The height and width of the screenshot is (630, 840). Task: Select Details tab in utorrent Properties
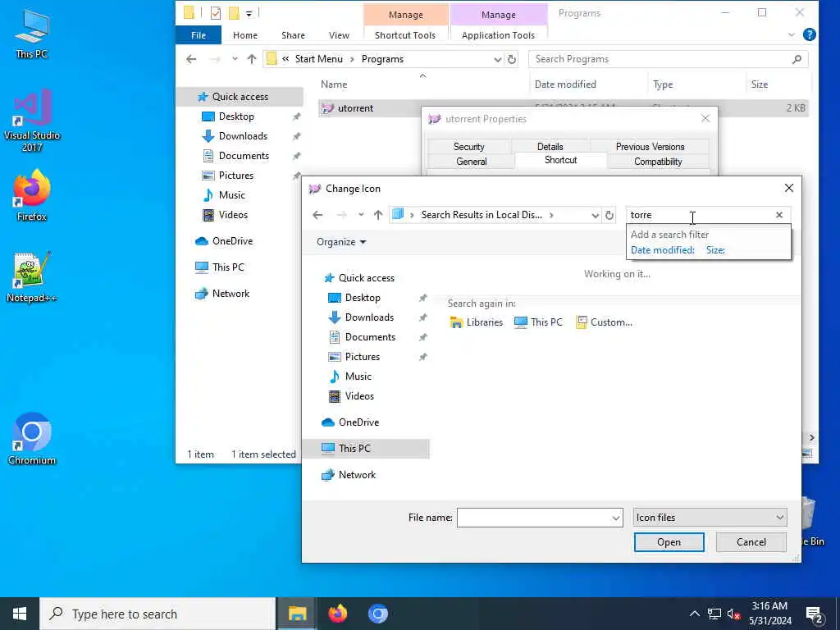click(550, 146)
